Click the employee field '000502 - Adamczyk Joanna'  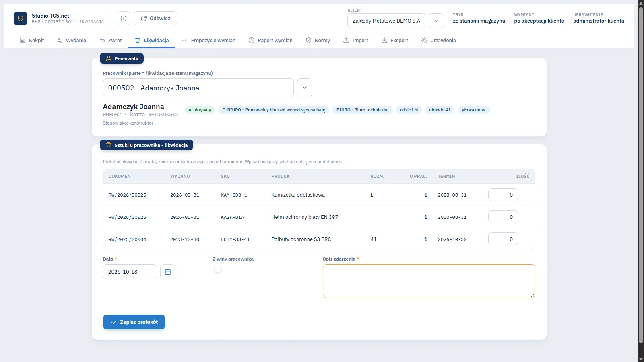[x=198, y=88]
